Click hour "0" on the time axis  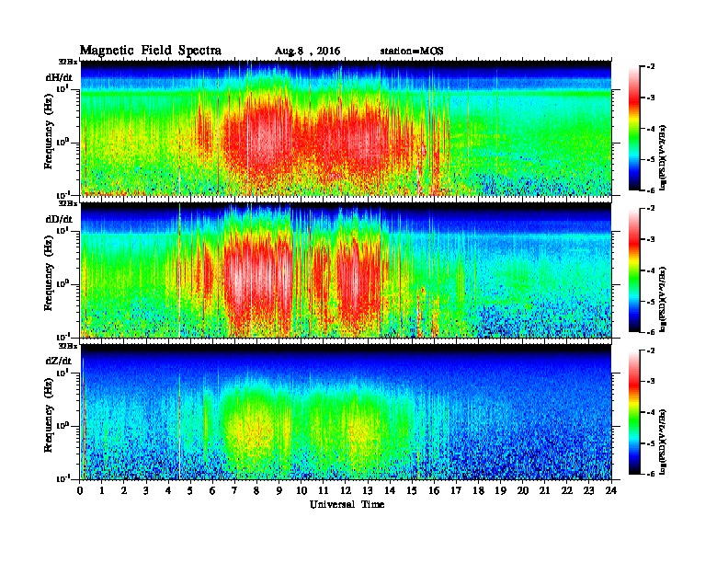coord(80,491)
